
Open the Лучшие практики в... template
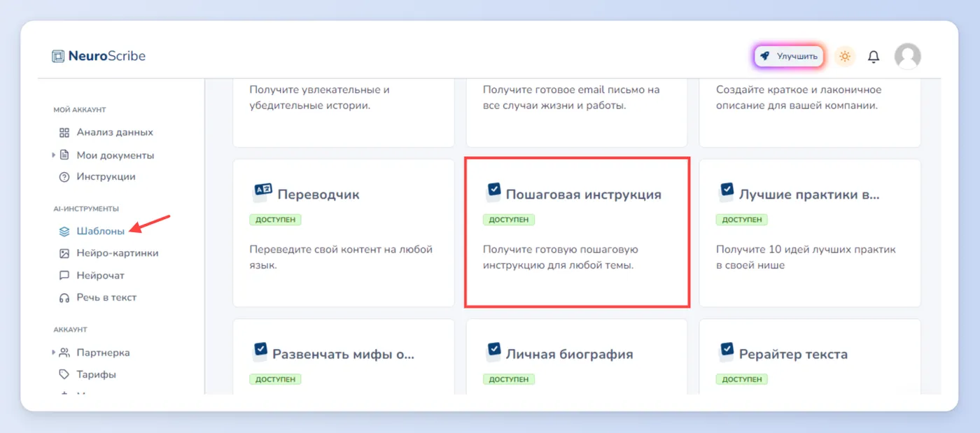pos(810,233)
